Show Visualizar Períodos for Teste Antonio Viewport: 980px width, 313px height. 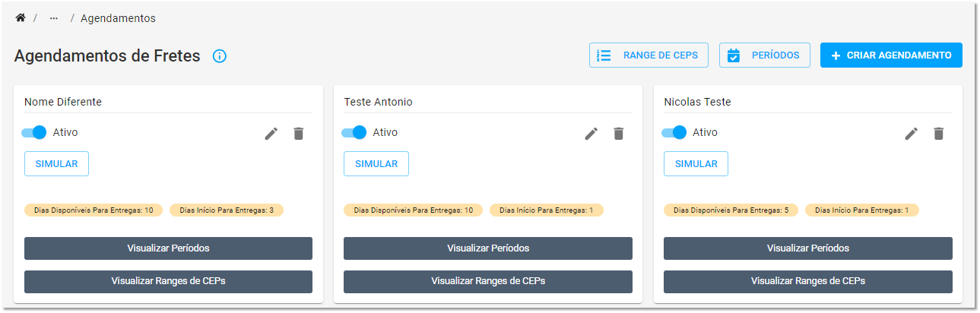coord(488,248)
